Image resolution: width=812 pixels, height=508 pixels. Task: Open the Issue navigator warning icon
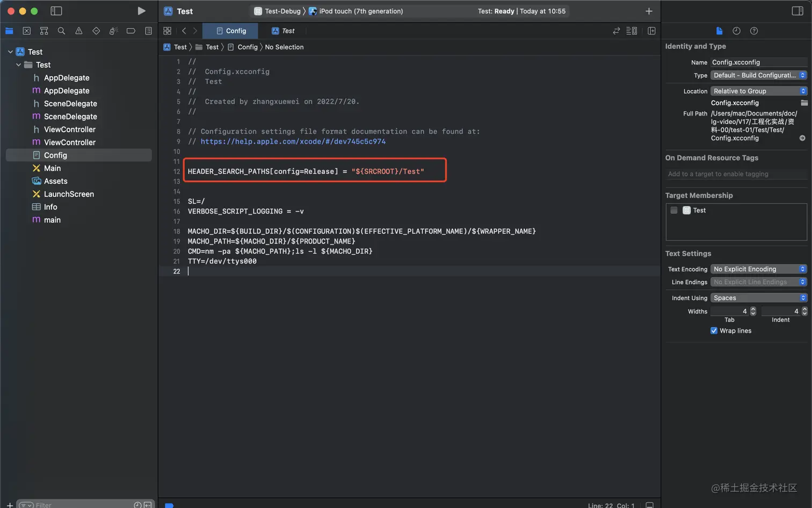click(79, 31)
